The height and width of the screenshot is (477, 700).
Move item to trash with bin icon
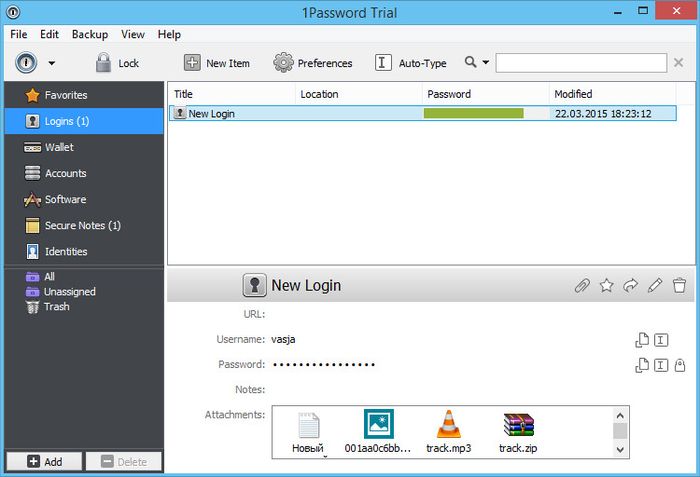tap(680, 286)
